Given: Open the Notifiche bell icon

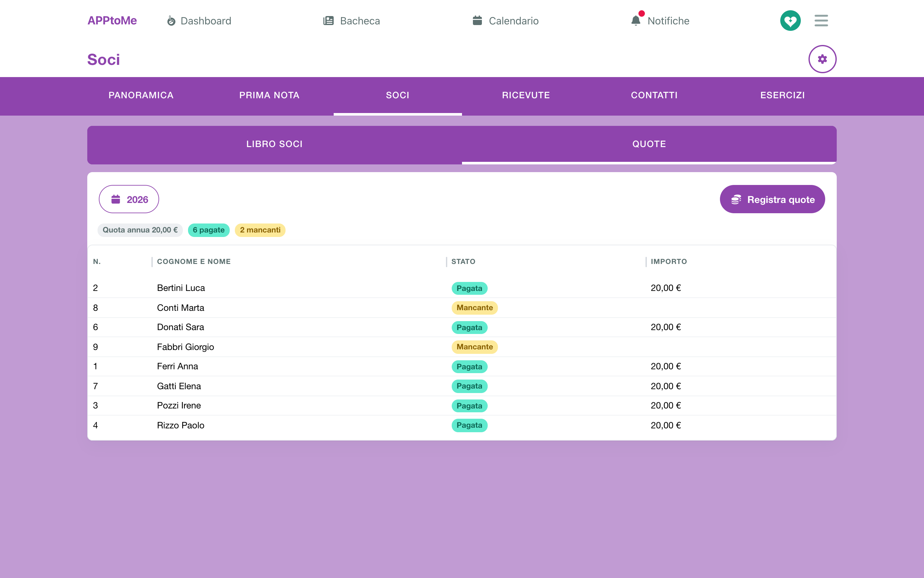Looking at the screenshot, I should click(x=636, y=21).
